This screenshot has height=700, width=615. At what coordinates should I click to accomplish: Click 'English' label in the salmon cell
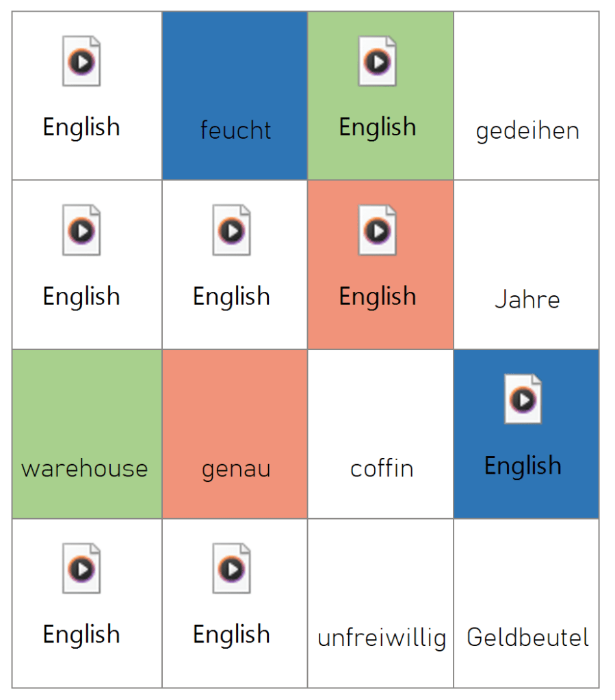pos(378,297)
